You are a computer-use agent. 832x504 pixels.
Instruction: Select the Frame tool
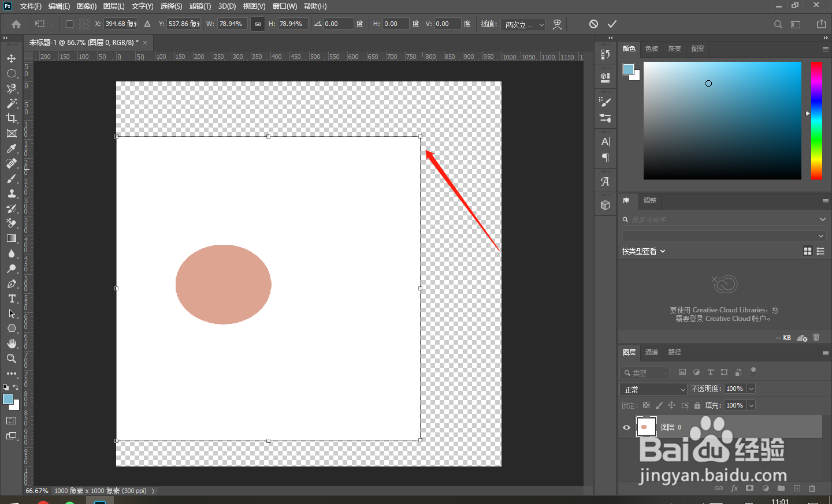(12, 133)
